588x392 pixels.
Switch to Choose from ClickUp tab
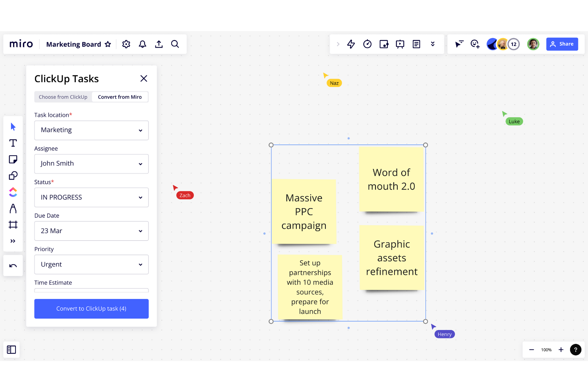coord(63,97)
